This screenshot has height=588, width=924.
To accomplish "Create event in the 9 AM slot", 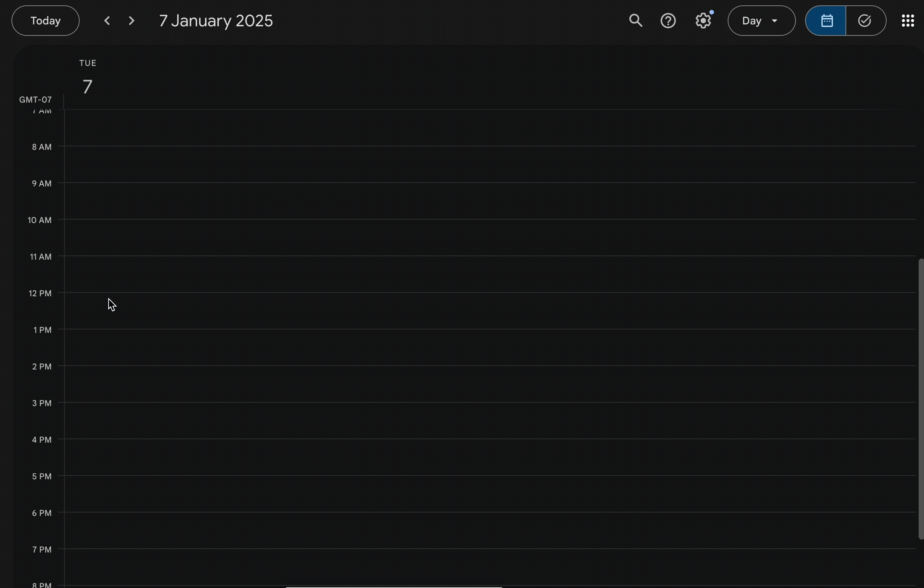I will 489,201.
